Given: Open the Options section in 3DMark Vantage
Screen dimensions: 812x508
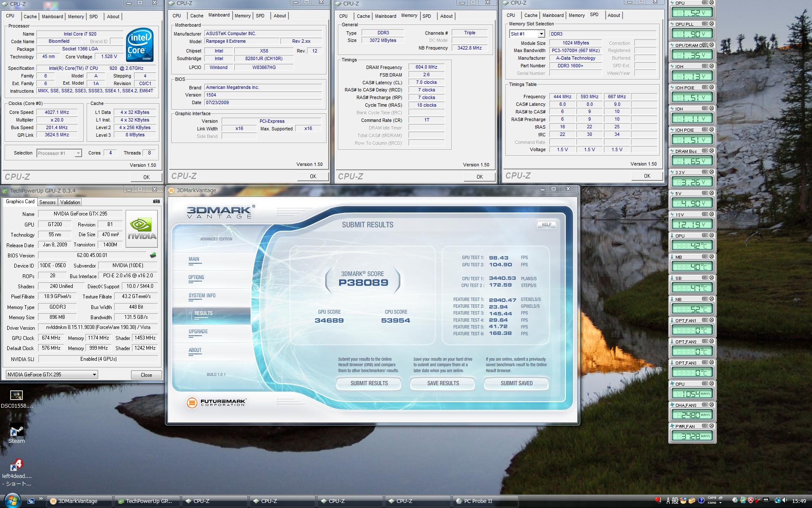Looking at the screenshot, I should pos(196,278).
